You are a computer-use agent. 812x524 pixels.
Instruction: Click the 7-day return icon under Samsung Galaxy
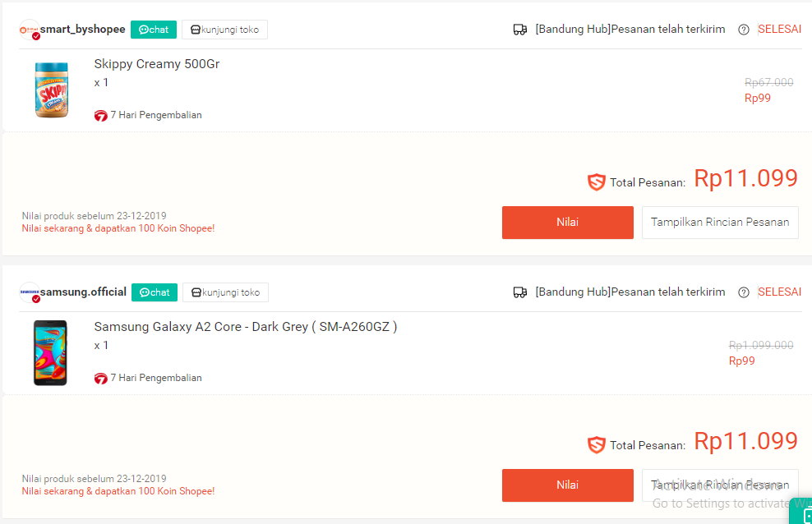point(101,379)
